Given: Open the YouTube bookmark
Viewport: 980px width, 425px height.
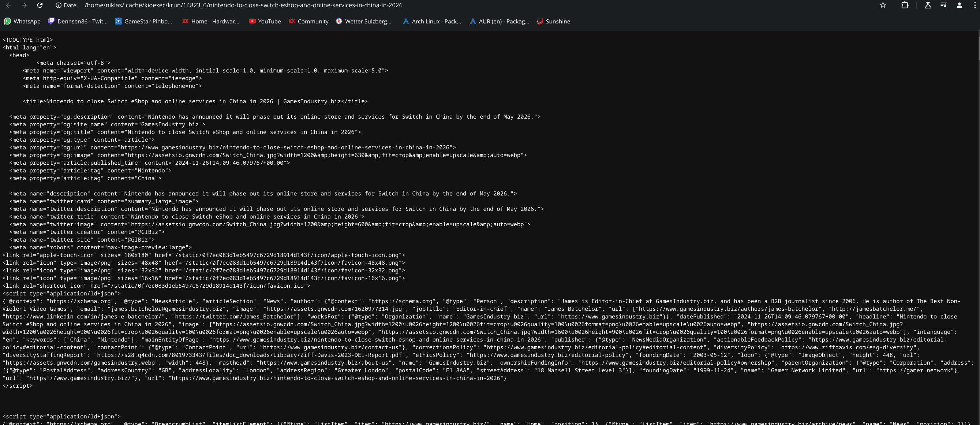Looking at the screenshot, I should tap(265, 21).
